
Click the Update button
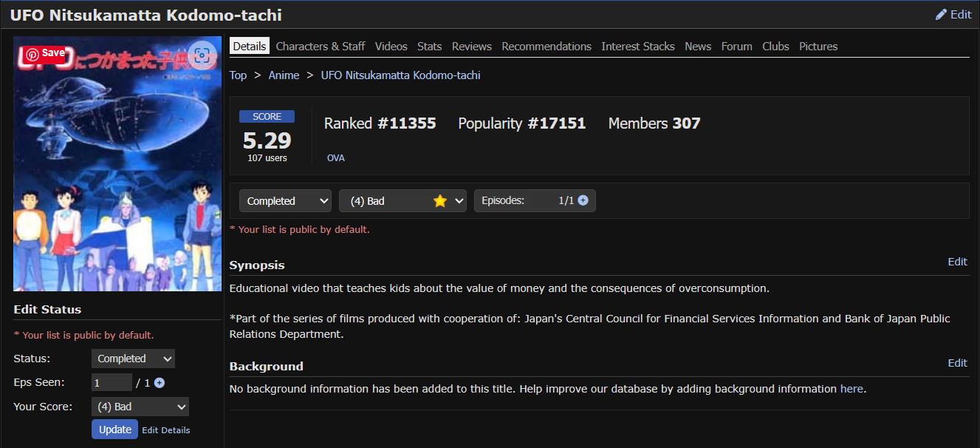[x=114, y=430]
